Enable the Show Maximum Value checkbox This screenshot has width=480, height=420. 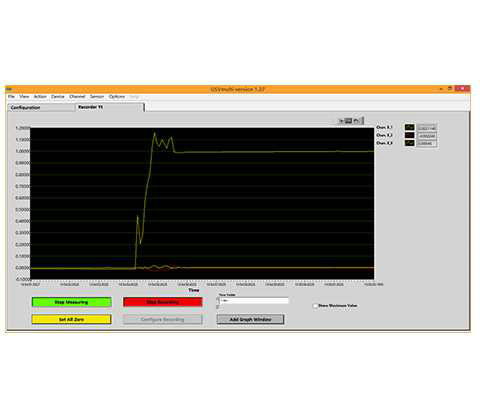click(x=315, y=306)
